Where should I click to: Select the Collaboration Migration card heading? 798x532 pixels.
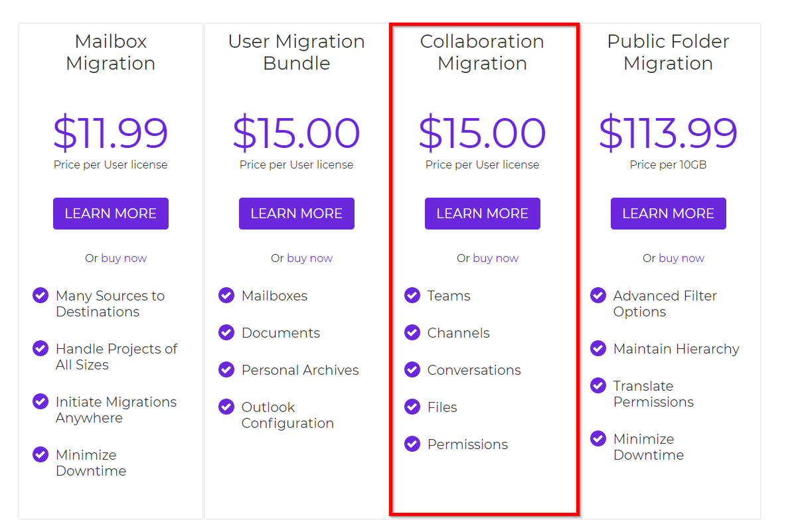pyautogui.click(x=483, y=52)
